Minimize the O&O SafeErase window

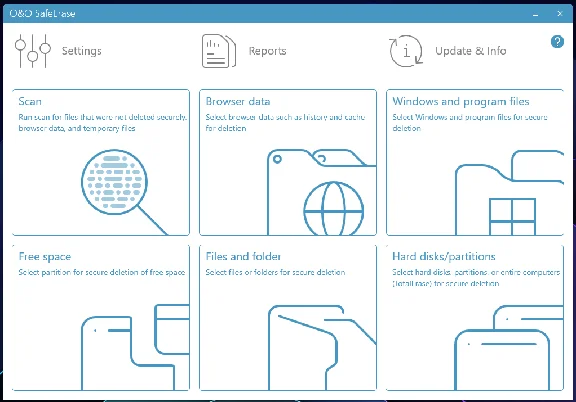click(536, 14)
